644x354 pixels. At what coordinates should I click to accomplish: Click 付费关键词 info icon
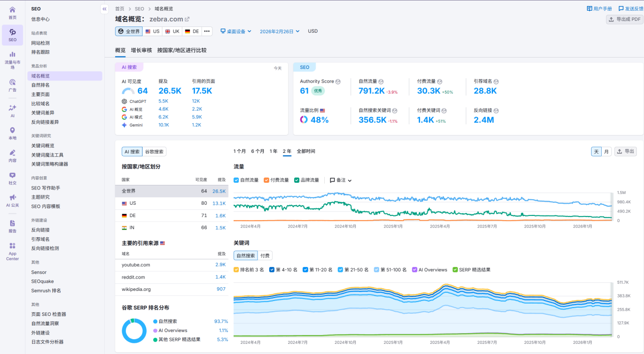point(444,111)
